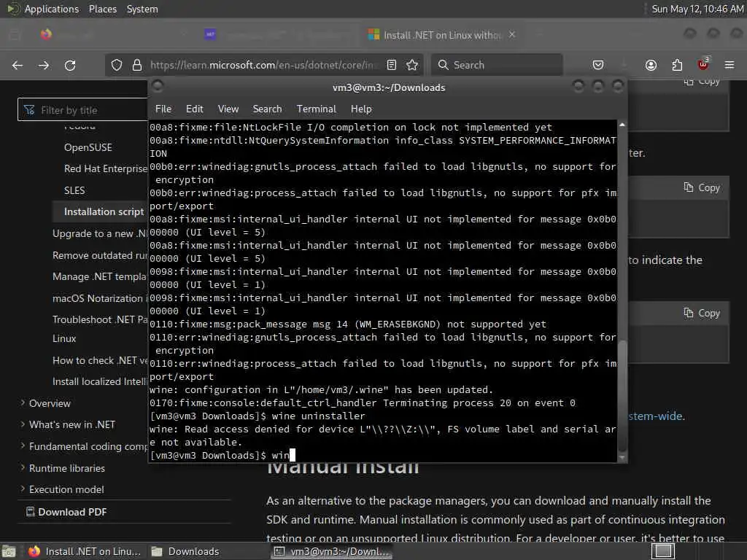Open the terminal File menu
Image resolution: width=747 pixels, height=560 pixels.
coord(163,109)
